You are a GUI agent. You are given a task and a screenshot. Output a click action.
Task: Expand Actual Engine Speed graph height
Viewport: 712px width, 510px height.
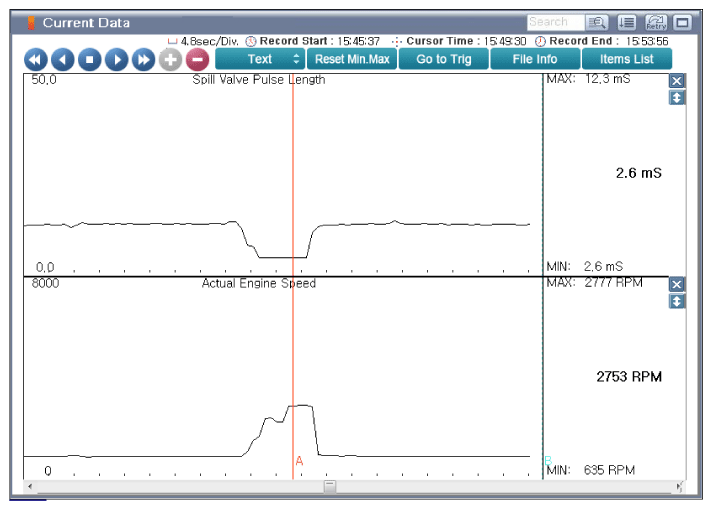[677, 301]
